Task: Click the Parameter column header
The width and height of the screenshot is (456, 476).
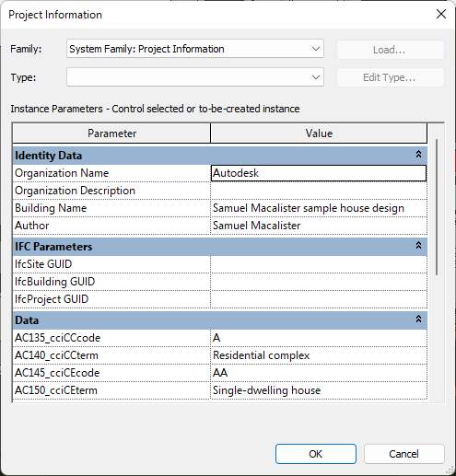Action: point(111,134)
